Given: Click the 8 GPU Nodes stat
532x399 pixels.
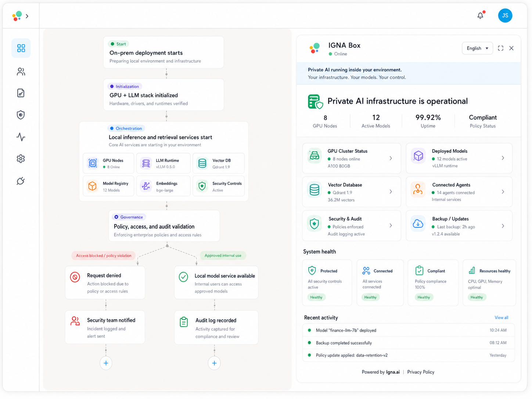Looking at the screenshot, I should coord(325,121).
